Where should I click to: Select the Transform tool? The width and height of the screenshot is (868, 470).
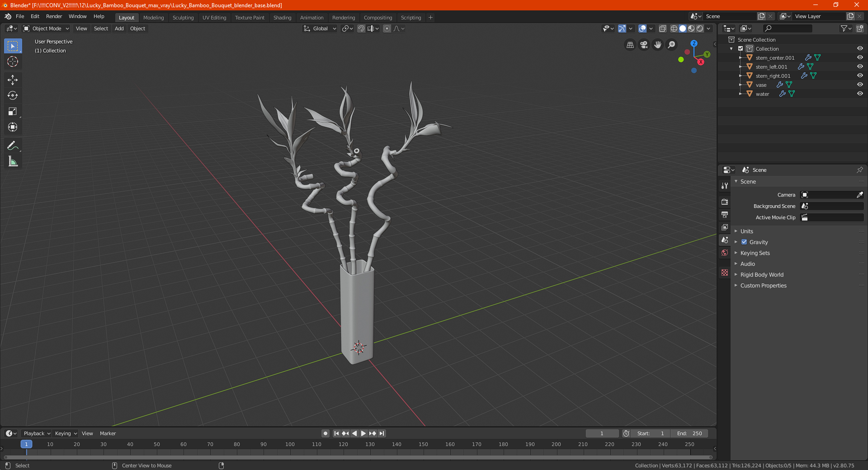click(x=13, y=127)
